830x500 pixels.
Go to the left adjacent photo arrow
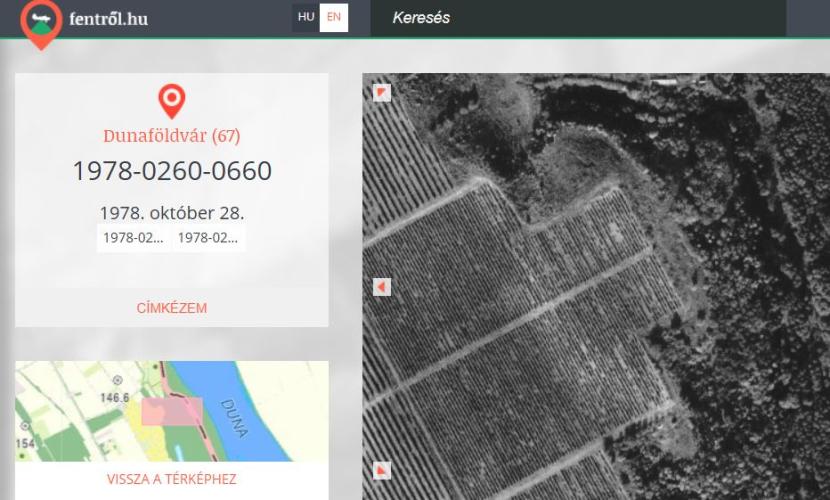[x=382, y=287]
